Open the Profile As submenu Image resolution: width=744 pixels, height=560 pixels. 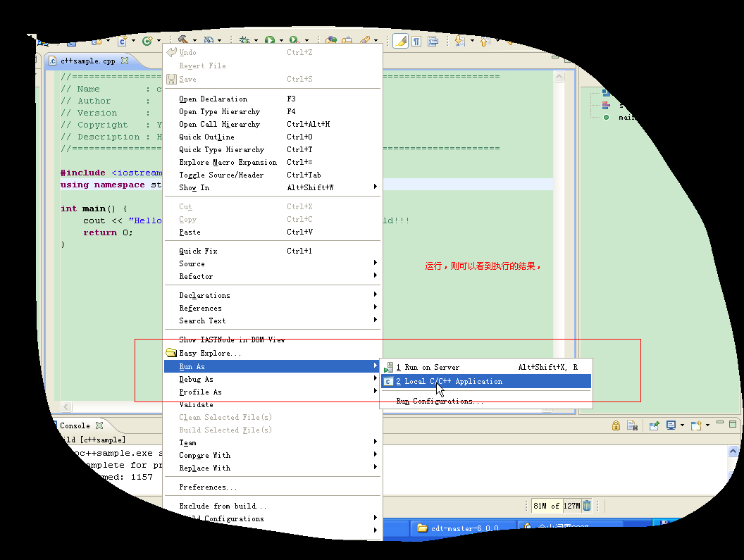click(273, 392)
